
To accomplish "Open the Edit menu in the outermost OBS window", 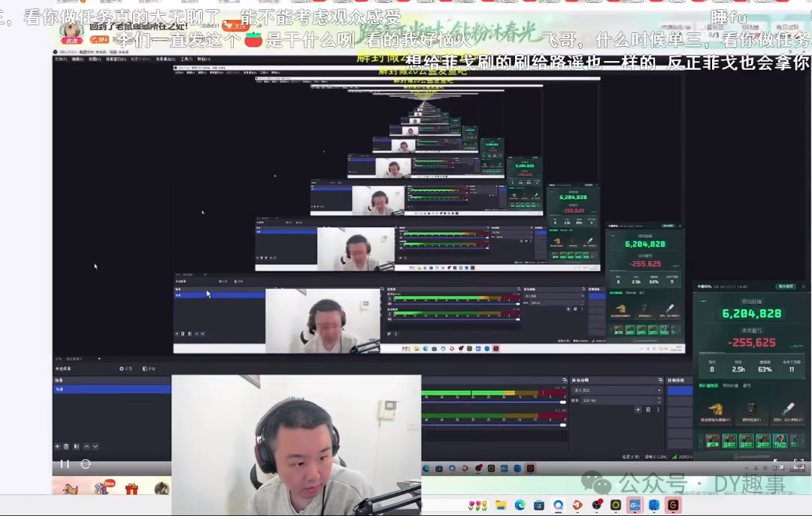I will (77, 59).
